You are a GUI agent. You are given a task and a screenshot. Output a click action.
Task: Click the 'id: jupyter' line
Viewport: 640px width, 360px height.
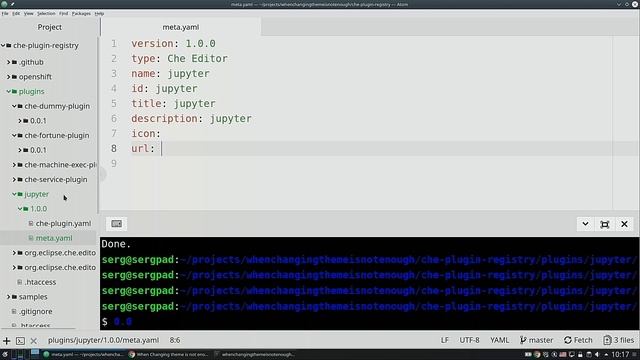pyautogui.click(x=164, y=89)
